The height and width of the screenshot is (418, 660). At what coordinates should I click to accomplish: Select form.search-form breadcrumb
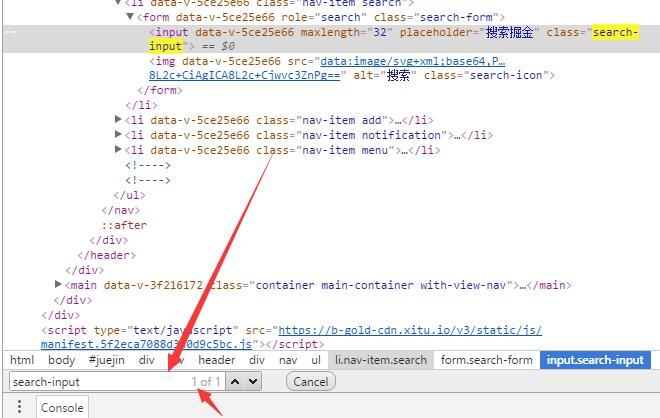click(487, 360)
